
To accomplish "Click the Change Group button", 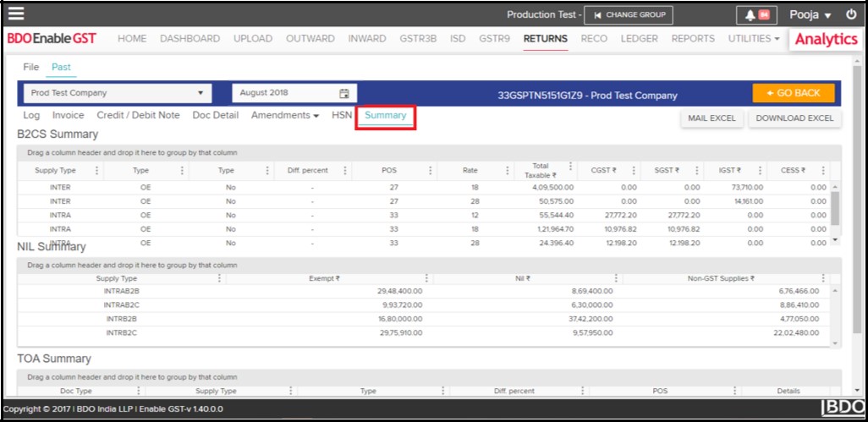I will pos(629,15).
